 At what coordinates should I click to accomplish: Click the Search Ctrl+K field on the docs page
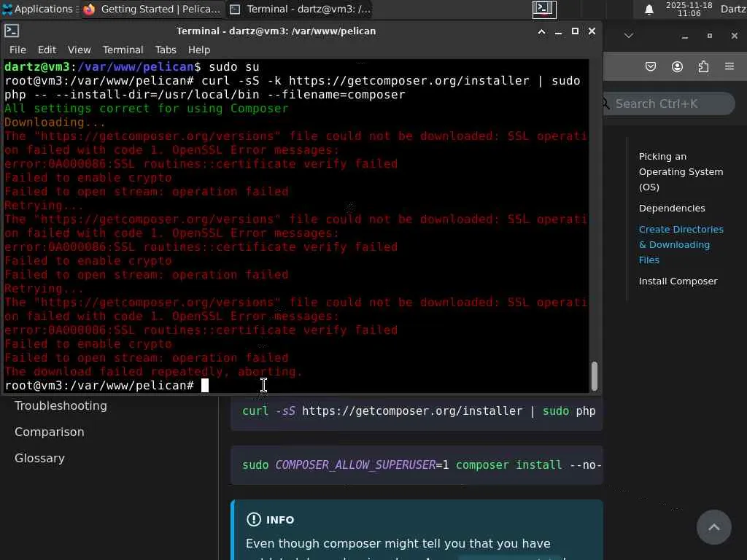tap(669, 104)
